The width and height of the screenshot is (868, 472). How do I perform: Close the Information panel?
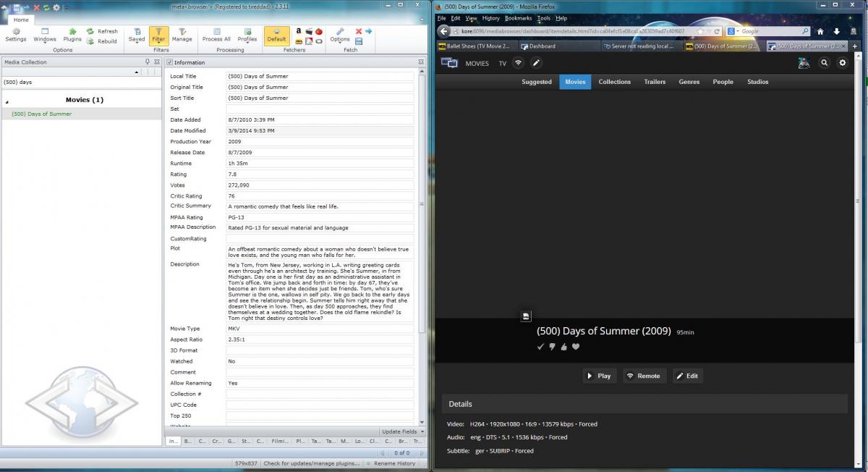point(422,62)
